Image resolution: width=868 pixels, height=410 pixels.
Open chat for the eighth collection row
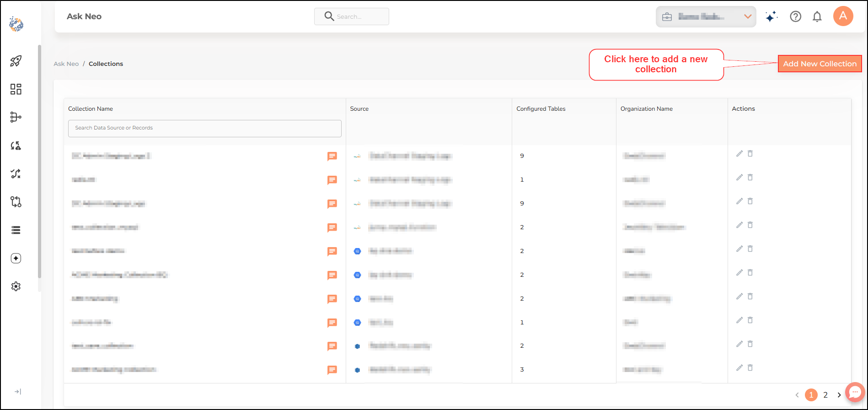(x=332, y=323)
